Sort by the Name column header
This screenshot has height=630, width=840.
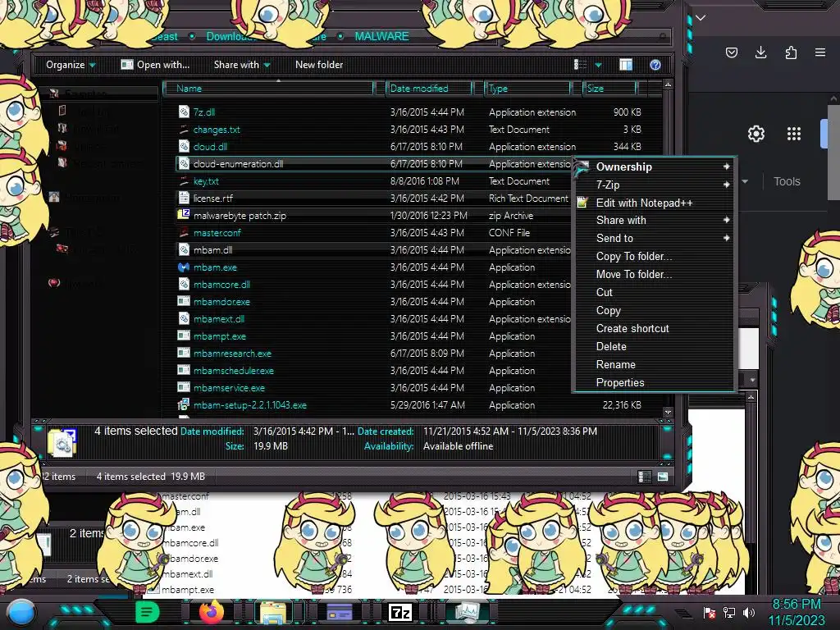click(x=268, y=89)
